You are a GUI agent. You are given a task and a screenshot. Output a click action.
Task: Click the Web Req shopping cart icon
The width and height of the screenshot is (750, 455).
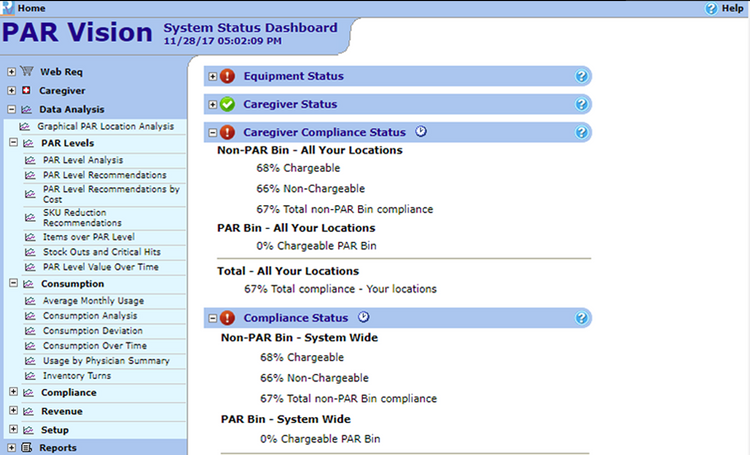pos(27,71)
